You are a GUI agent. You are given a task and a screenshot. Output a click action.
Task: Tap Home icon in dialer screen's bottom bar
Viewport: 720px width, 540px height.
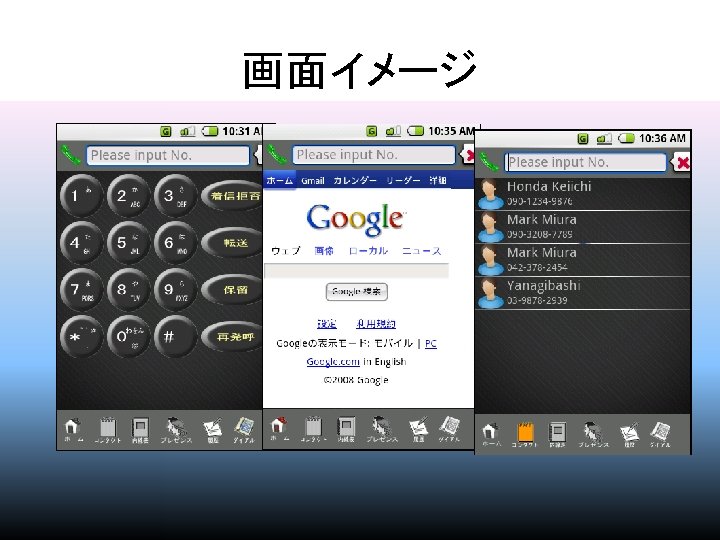(73, 428)
